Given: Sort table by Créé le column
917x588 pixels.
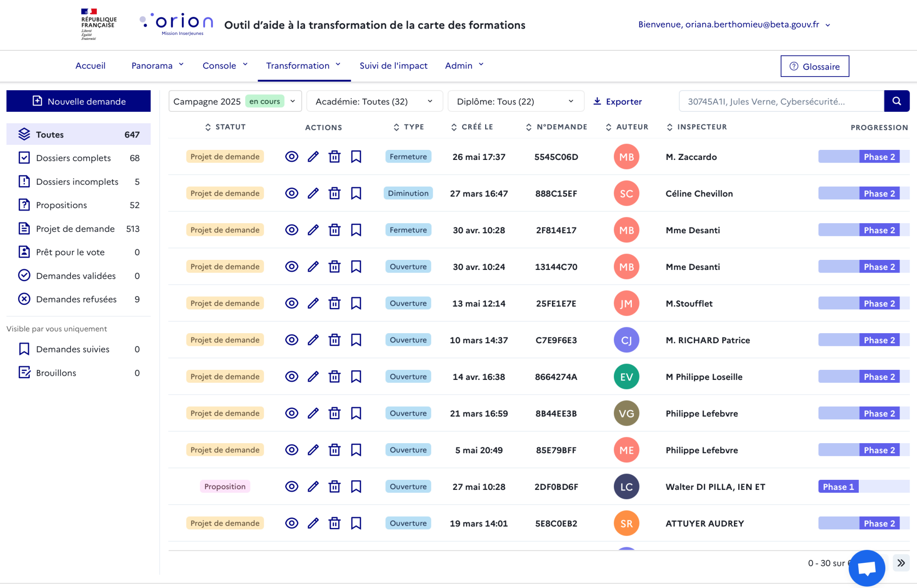Looking at the screenshot, I should (472, 127).
